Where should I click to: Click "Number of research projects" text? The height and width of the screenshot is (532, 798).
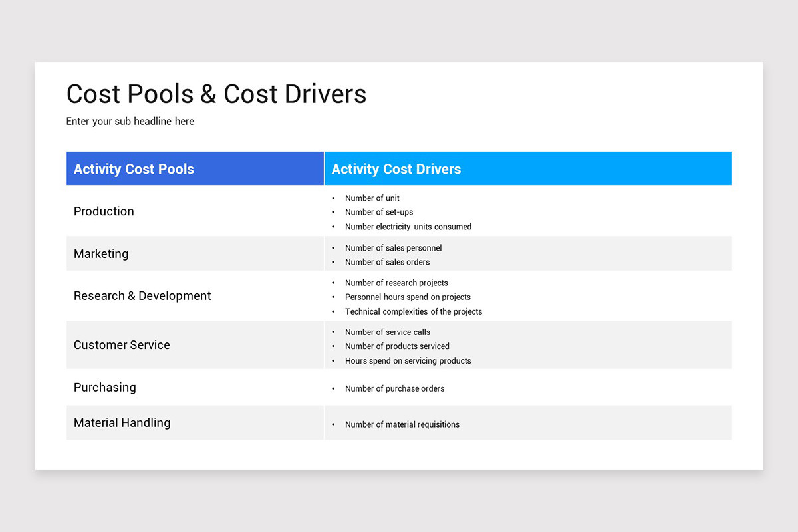[396, 283]
